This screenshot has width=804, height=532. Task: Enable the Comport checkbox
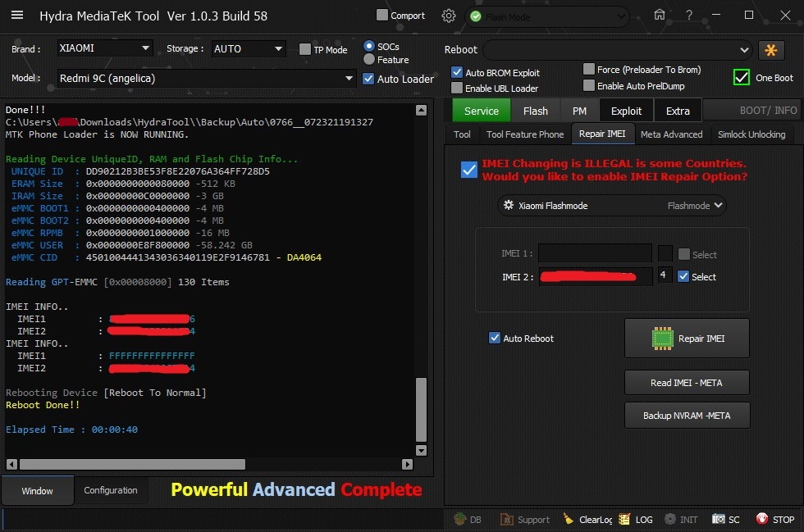[x=382, y=16]
